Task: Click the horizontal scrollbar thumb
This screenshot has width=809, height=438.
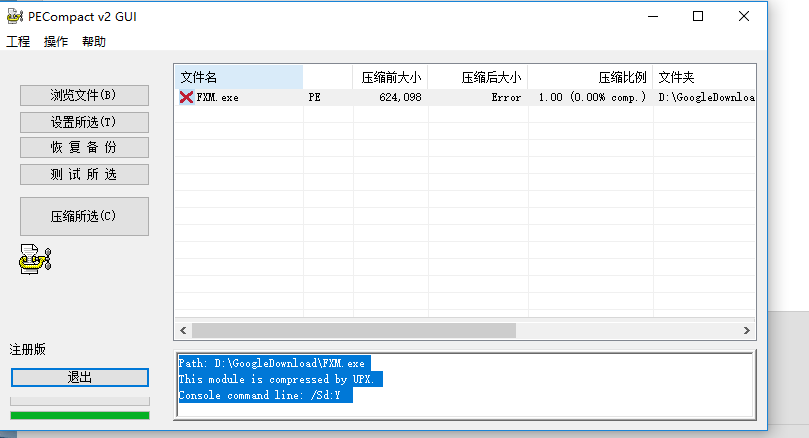Action: 353,330
